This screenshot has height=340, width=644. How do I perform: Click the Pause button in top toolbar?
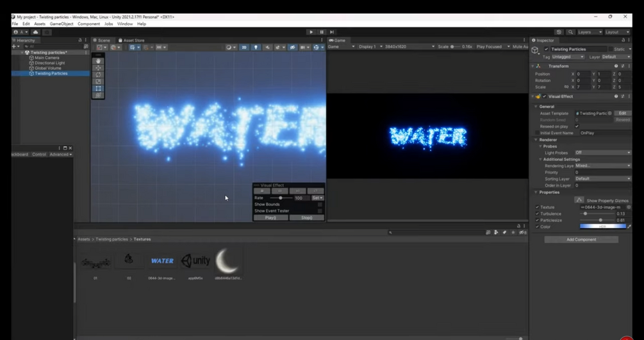point(322,32)
